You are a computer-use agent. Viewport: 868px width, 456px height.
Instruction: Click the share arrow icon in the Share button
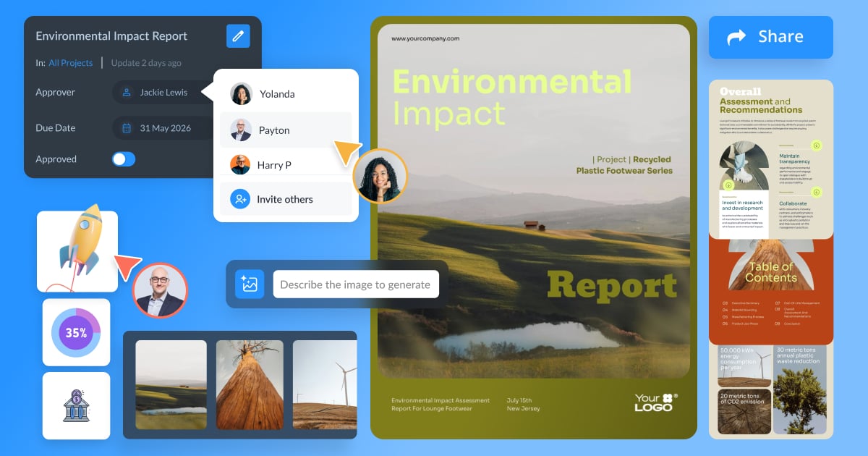point(736,37)
